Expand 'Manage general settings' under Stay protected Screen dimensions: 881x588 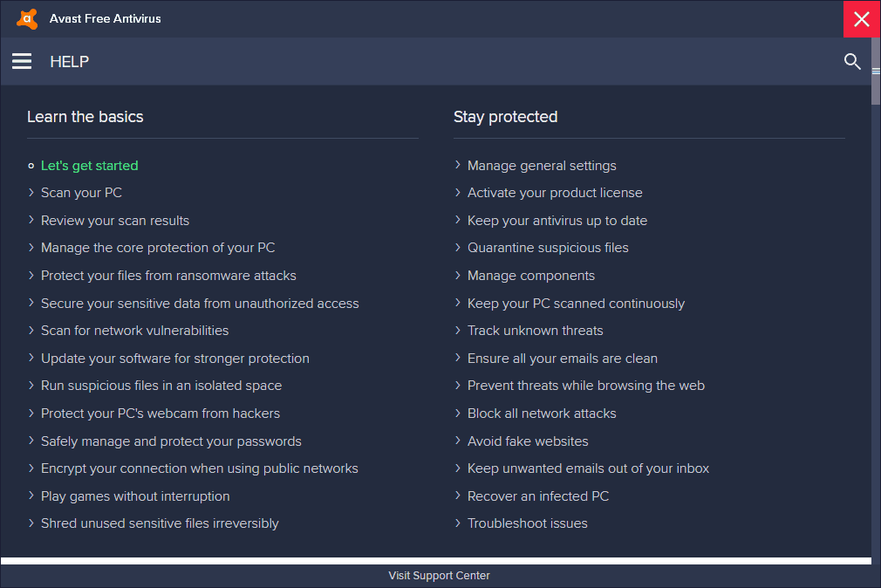pyautogui.click(x=542, y=165)
